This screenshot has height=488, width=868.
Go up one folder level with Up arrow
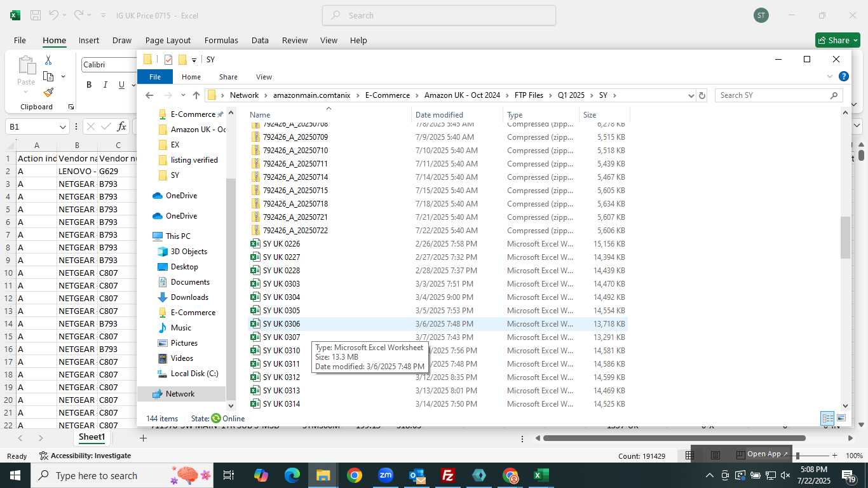pos(196,95)
